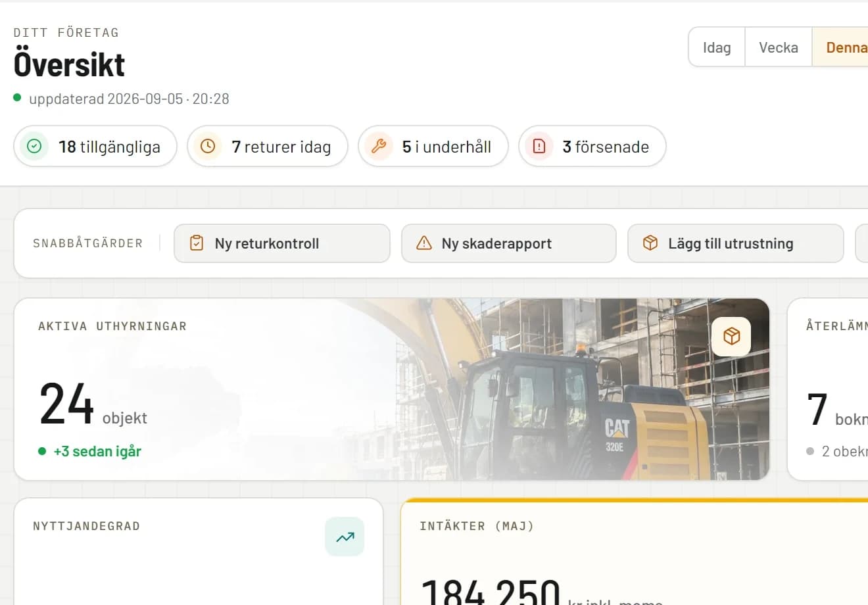Open the 7 returer idag status pill
This screenshot has height=605, width=868.
click(268, 146)
